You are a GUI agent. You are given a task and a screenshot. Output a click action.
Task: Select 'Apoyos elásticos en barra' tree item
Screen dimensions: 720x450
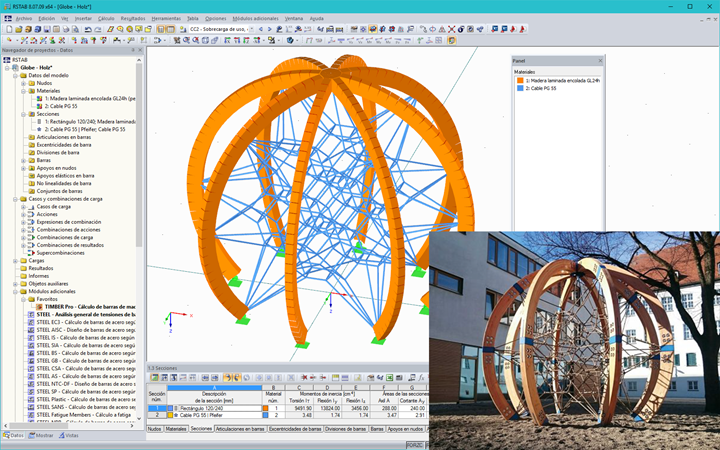click(65, 175)
